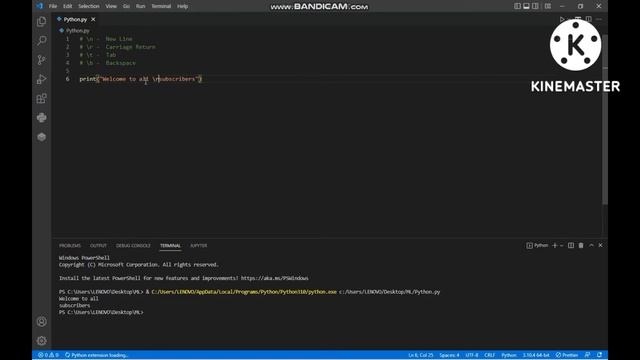Open the Help menu
This screenshot has height=360, width=640.
click(182, 6)
